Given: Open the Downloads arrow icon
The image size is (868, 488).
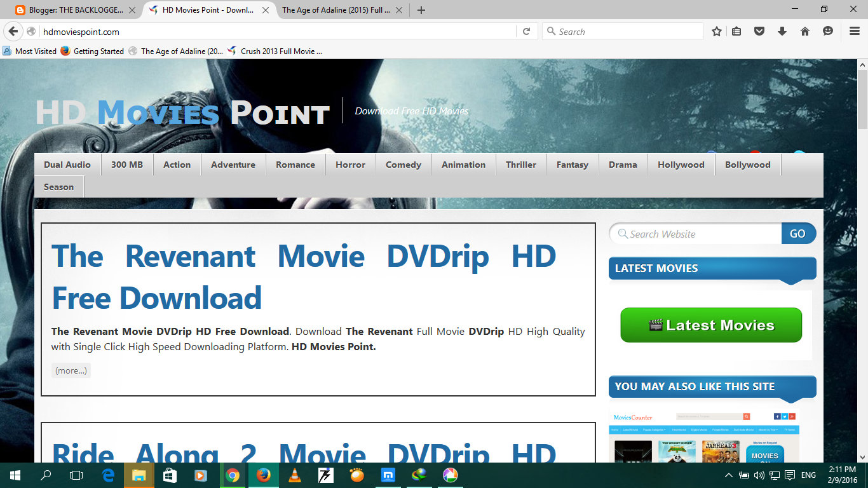Looking at the screenshot, I should (782, 31).
